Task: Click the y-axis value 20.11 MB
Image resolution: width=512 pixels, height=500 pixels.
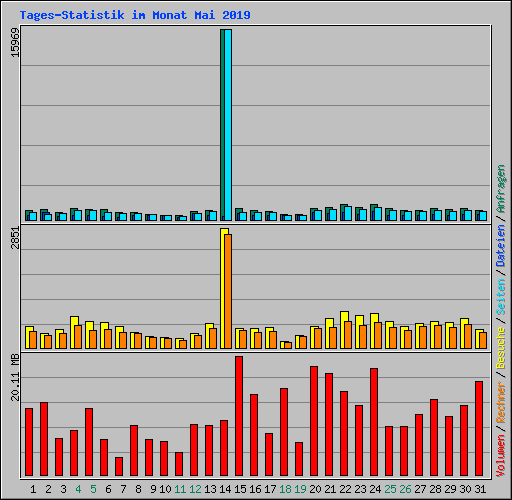Action: (15, 377)
